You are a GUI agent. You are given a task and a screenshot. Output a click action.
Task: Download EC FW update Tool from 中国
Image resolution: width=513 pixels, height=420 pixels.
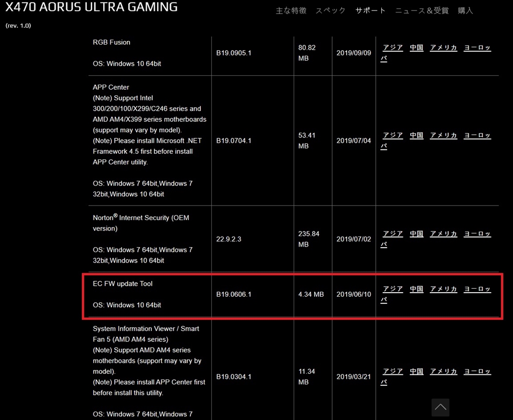416,289
